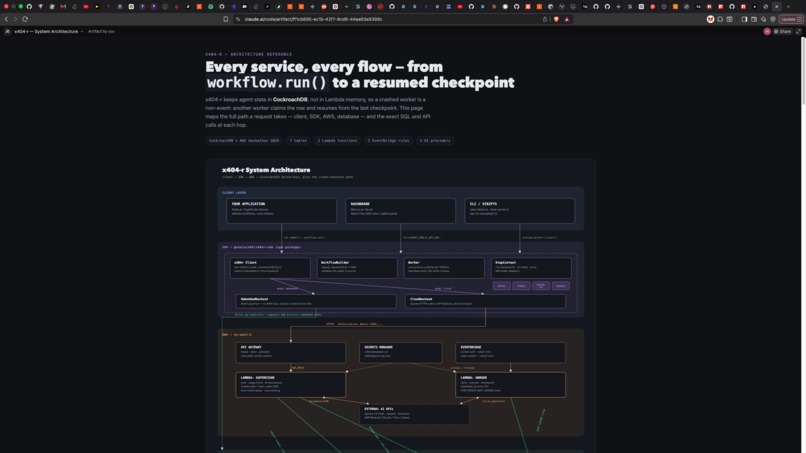Open the Brave Shields lion icon
The width and height of the screenshot is (806, 453).
556,19
